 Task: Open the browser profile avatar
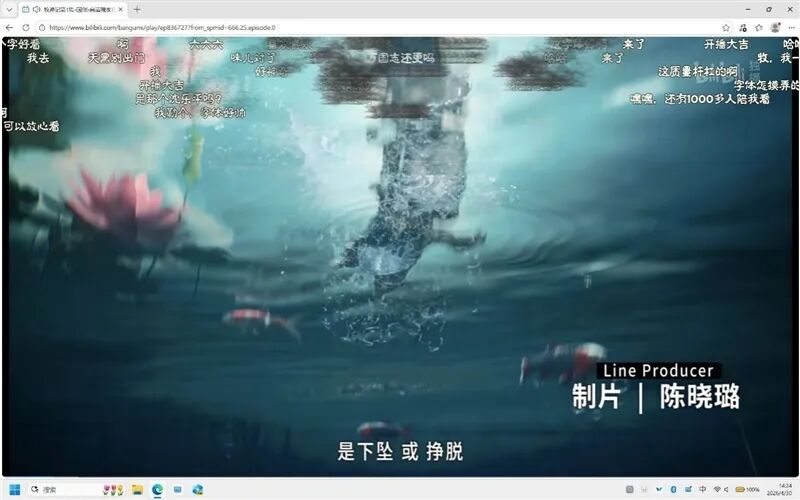(775, 28)
